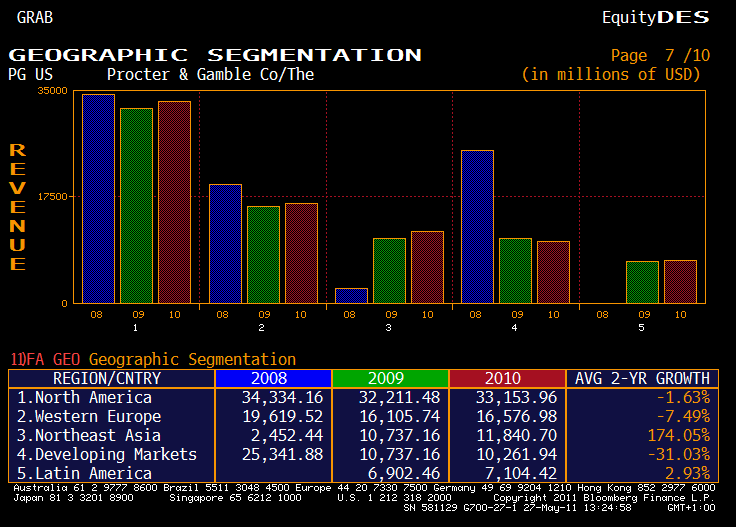Viewport: 736px width, 527px height.
Task: Click the EquityDES function label
Action: pos(655,17)
